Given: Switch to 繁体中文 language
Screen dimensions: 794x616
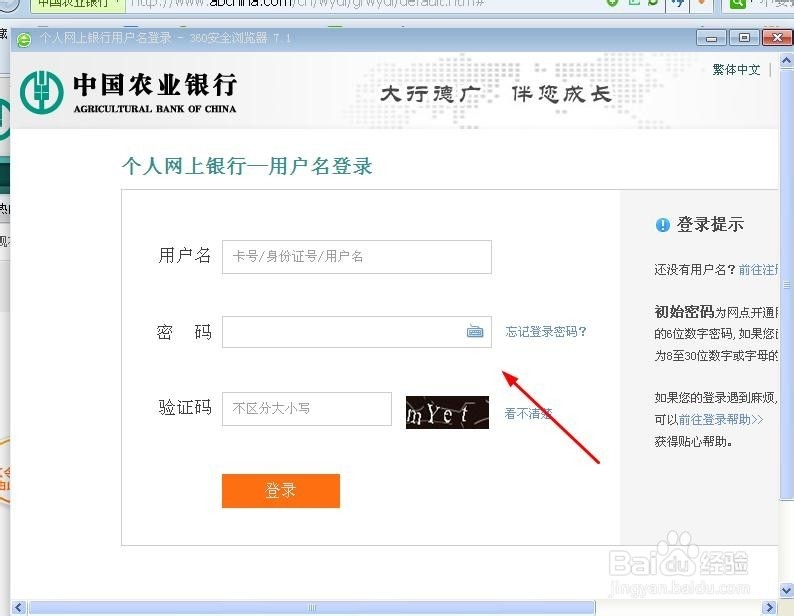Looking at the screenshot, I should point(736,69).
